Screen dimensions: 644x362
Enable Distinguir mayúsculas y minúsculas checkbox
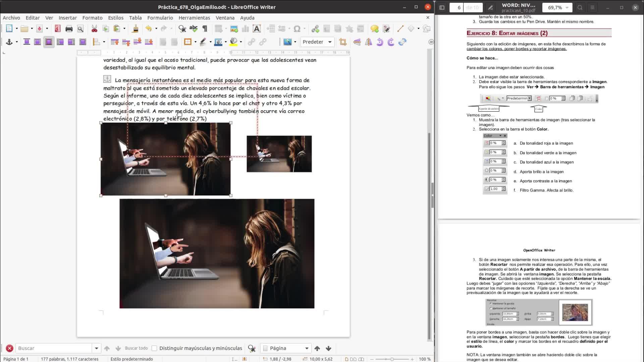(154, 348)
